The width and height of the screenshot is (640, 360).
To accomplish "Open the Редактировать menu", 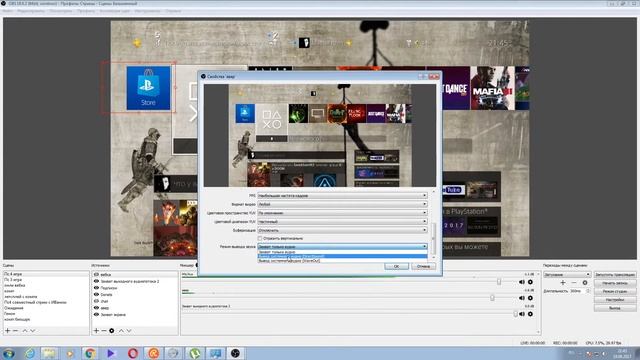I will (x=31, y=11).
